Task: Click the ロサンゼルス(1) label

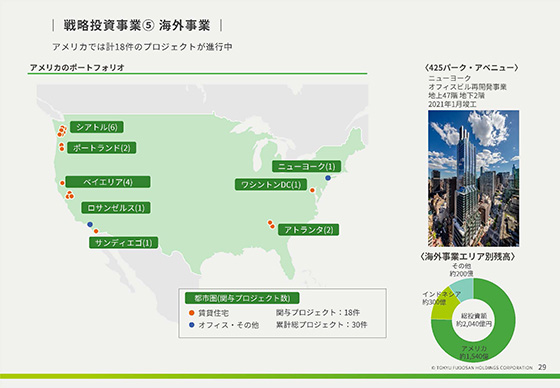Action: tap(116, 208)
